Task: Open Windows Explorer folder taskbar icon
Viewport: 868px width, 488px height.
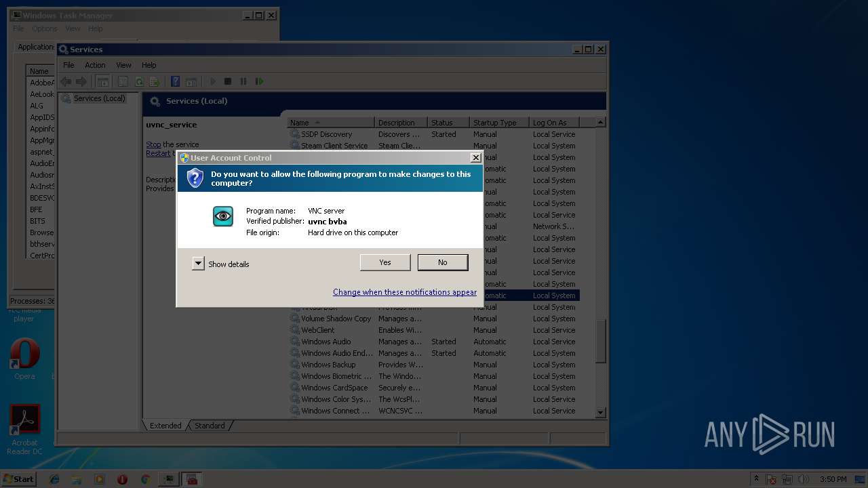Action: coord(77,479)
